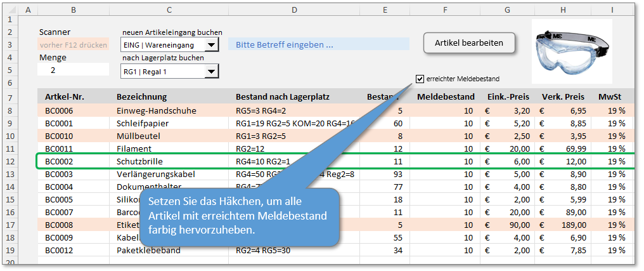Select row header 3
Image resolution: width=644 pixels, height=271 pixels.
pyautogui.click(x=10, y=44)
